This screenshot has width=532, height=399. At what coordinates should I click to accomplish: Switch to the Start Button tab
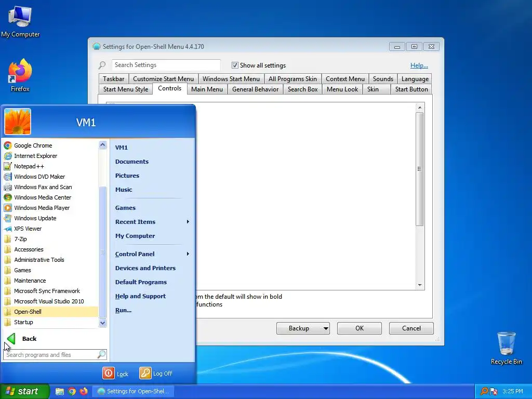click(x=411, y=89)
